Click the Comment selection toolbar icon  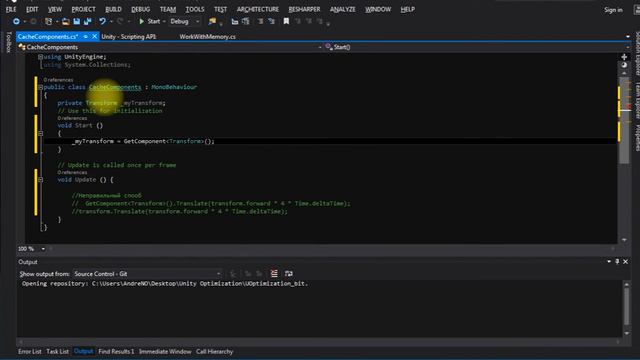click(x=260, y=21)
